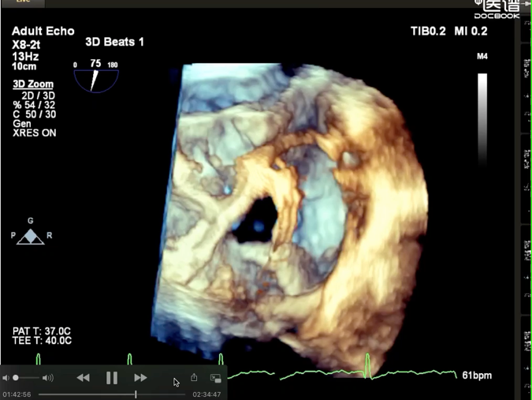Click the rewind button
The height and width of the screenshot is (400, 532).
pyautogui.click(x=83, y=378)
